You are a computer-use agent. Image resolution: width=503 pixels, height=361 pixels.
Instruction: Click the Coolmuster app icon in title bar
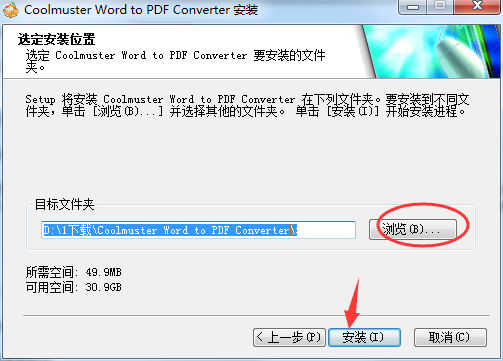pos(11,10)
